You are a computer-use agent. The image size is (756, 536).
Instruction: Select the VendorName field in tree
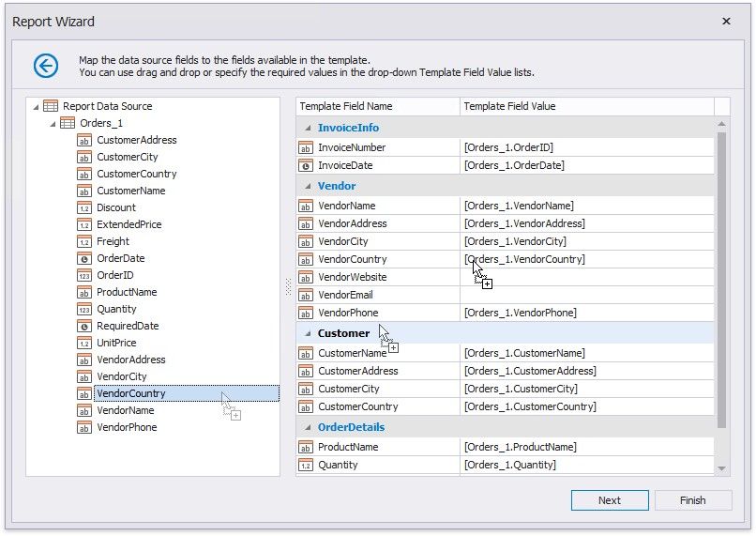pyautogui.click(x=125, y=410)
